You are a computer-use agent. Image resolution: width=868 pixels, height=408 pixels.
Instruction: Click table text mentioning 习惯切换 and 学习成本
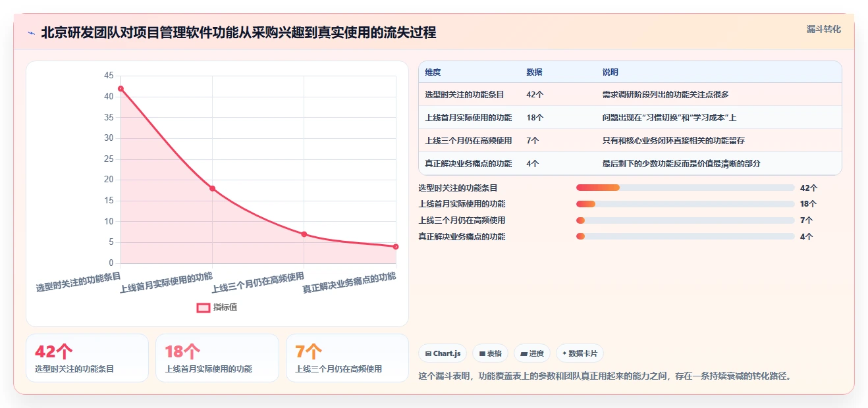[669, 118]
